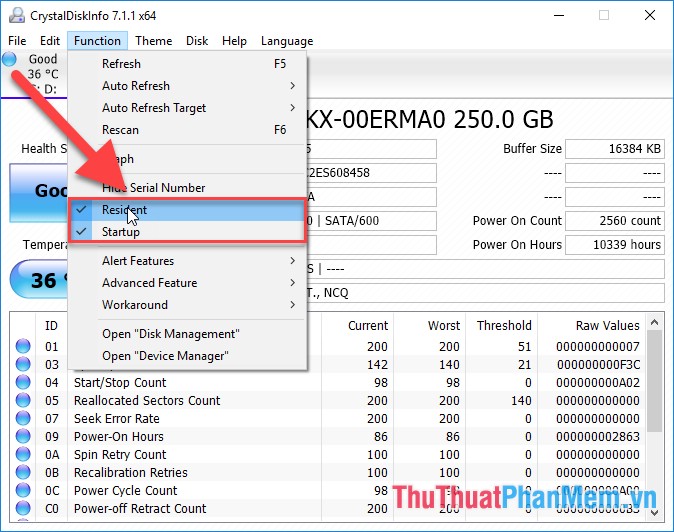This screenshot has width=674, height=532.
Task: Click the status orb of Reallocated Sectors Count
Action: coord(23,400)
